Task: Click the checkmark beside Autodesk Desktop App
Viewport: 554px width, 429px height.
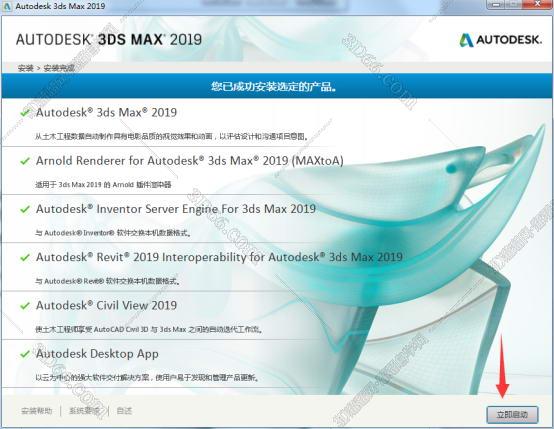Action: (25, 354)
